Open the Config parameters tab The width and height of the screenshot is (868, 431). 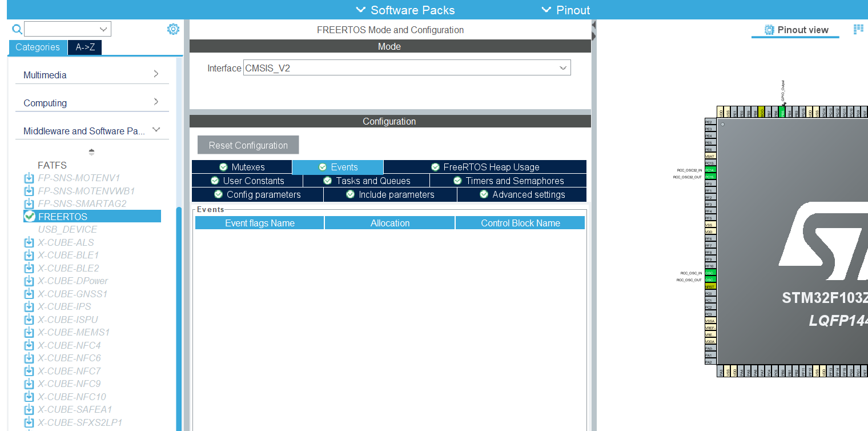tap(257, 194)
